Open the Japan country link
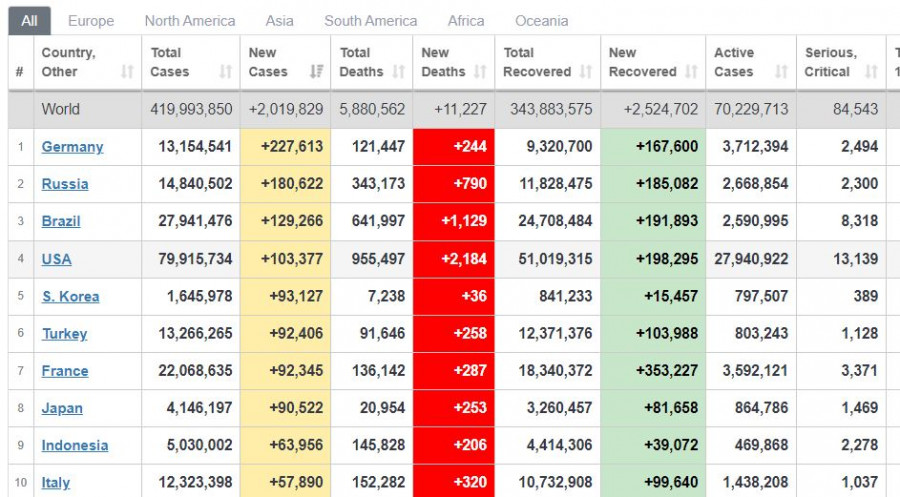Viewport: 900px width, 497px height. (62, 409)
